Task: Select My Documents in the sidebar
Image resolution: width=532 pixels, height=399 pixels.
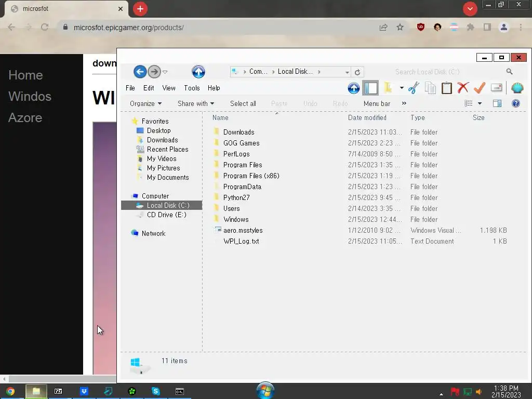Action: point(168,177)
